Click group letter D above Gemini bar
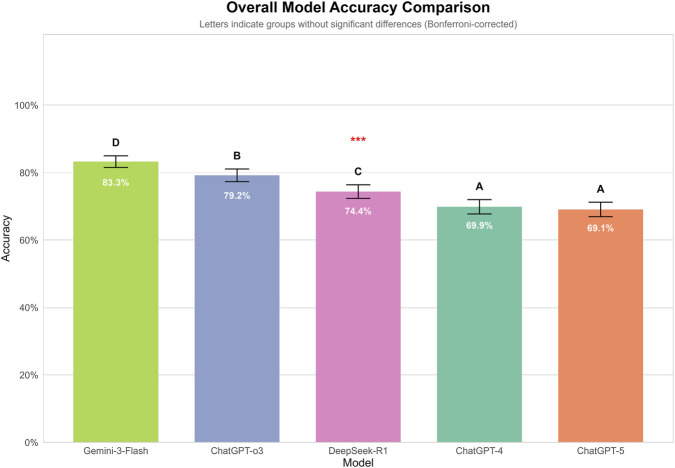 pos(116,143)
